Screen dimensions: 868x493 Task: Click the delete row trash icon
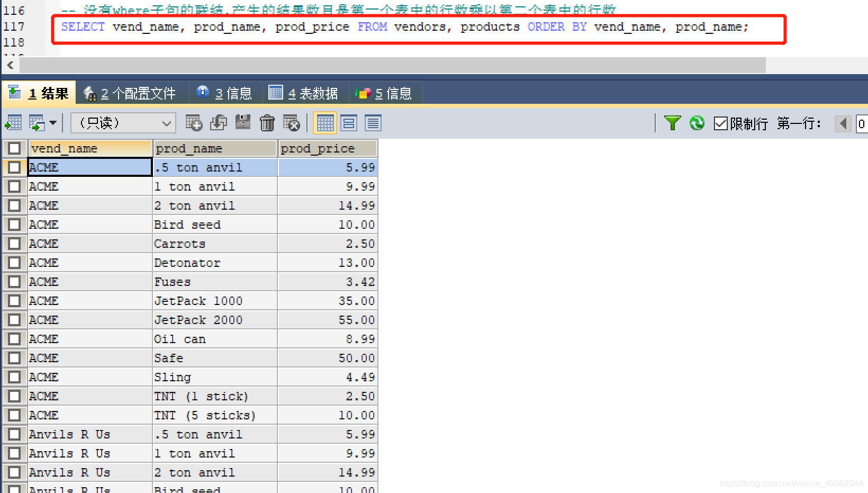click(267, 123)
